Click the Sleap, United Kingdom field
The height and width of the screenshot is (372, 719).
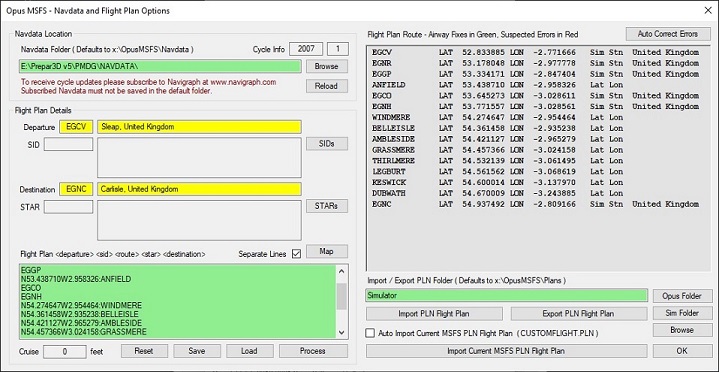[x=199, y=127]
